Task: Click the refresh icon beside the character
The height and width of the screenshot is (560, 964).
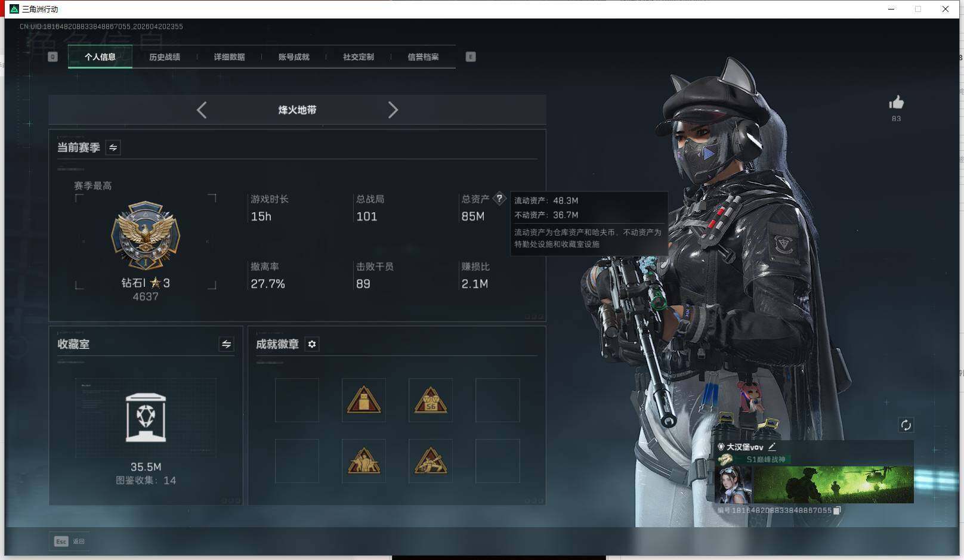Action: coord(906,425)
